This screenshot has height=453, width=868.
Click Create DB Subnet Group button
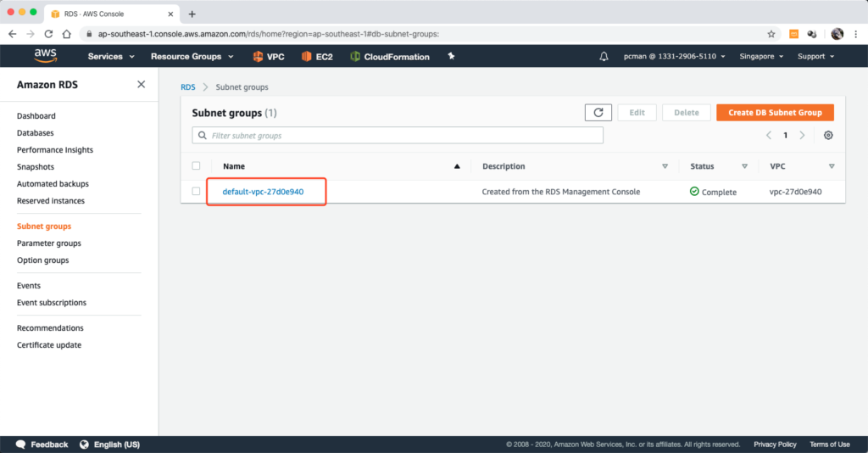coord(775,113)
